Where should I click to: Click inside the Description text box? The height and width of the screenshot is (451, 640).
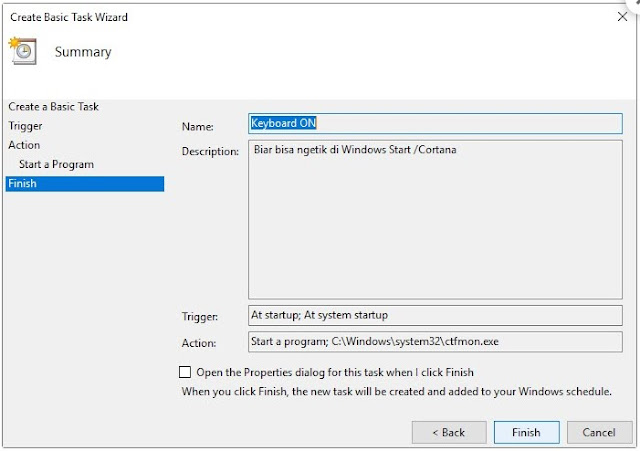tap(435, 220)
